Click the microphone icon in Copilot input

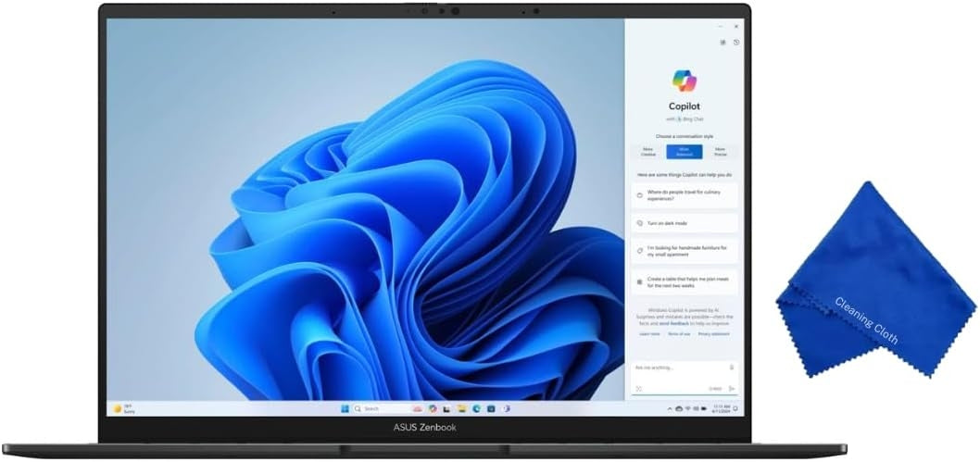pyautogui.click(x=732, y=368)
